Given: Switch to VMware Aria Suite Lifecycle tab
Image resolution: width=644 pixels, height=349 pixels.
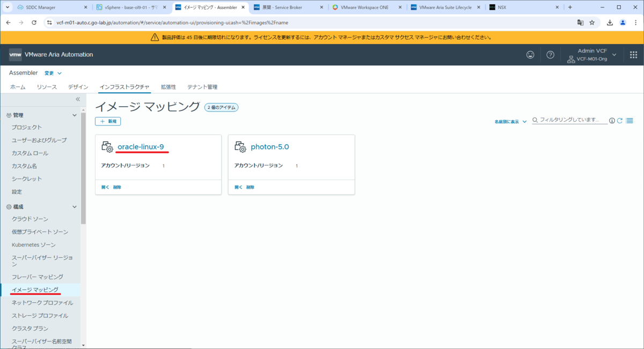Looking at the screenshot, I should coord(445,8).
